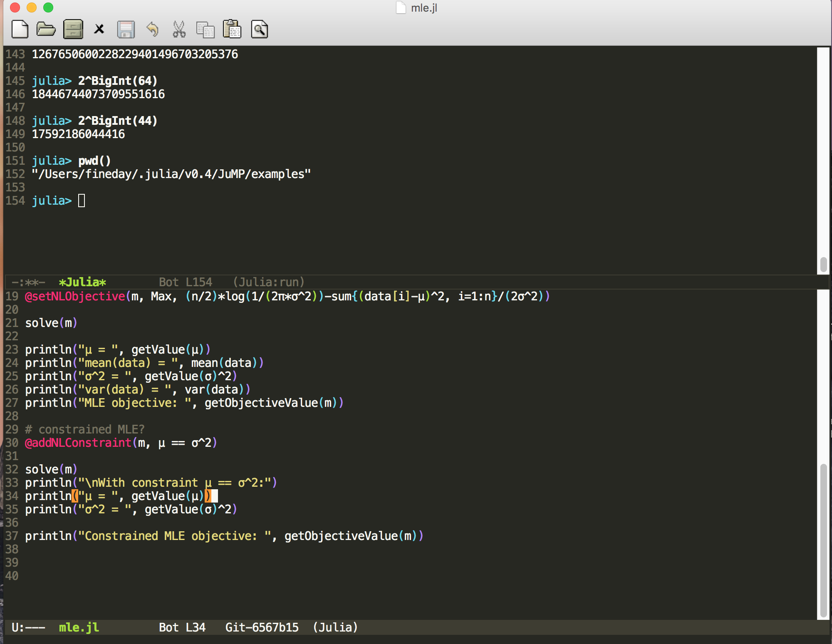Click the editor pane scrollbar thumb

click(x=823, y=541)
